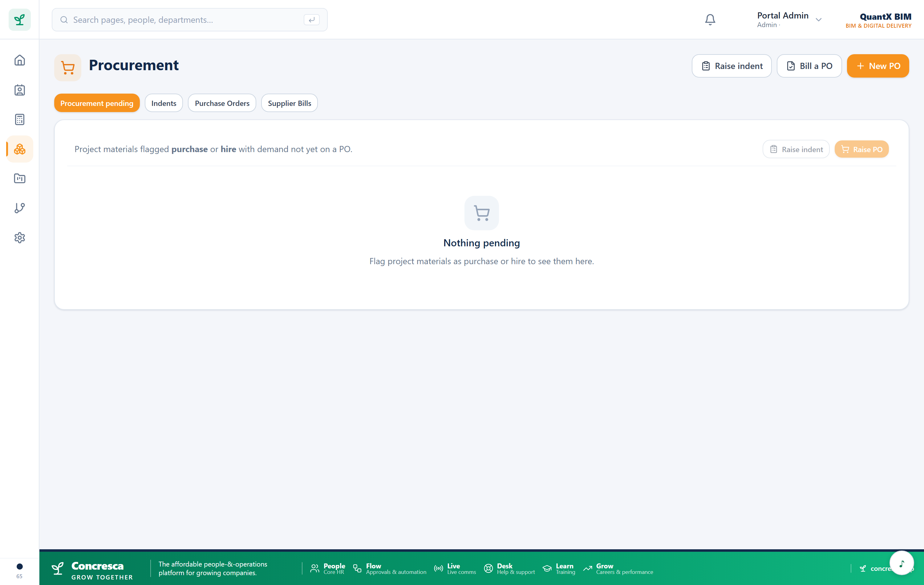The image size is (924, 585).
Task: Click the Concresca sprout logo top-left
Action: 20,20
